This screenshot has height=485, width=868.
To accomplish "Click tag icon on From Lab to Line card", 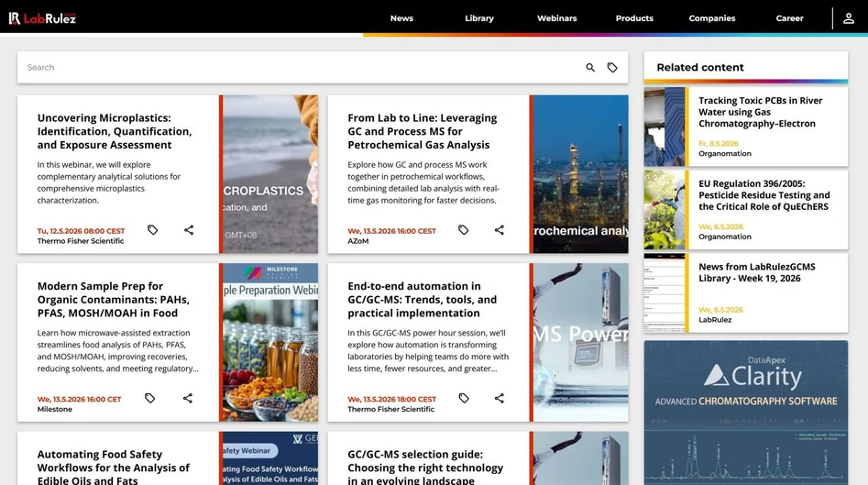I will point(464,230).
